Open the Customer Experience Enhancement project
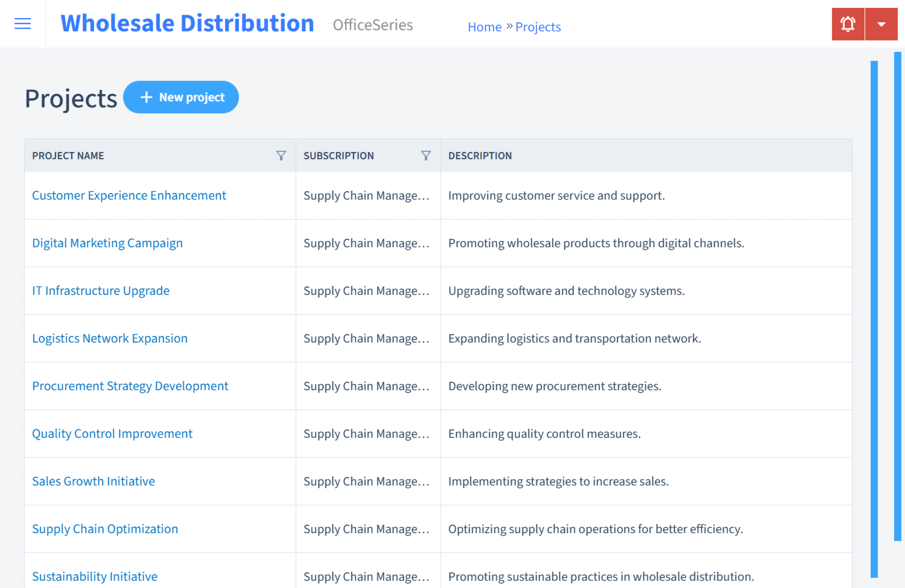Screen dimensions: 905x588 tap(129, 195)
